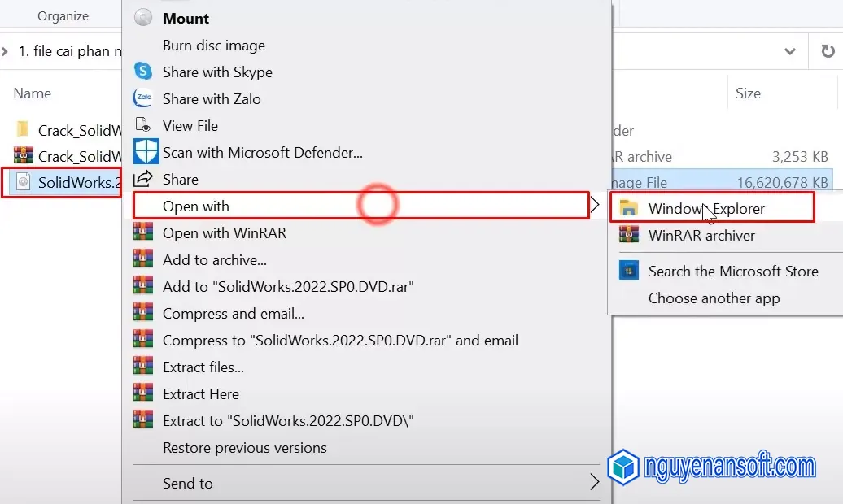Select the Crack_SolidW folder in file list
Screen dimensions: 843x504
pos(69,130)
